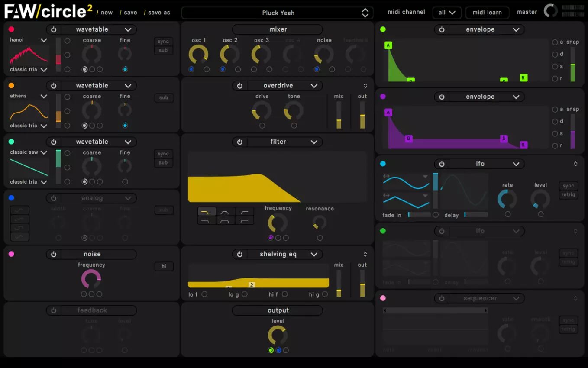Enable sub on the athens wavetable oscillator
Screen dimensions: 588x368
pyautogui.click(x=164, y=97)
